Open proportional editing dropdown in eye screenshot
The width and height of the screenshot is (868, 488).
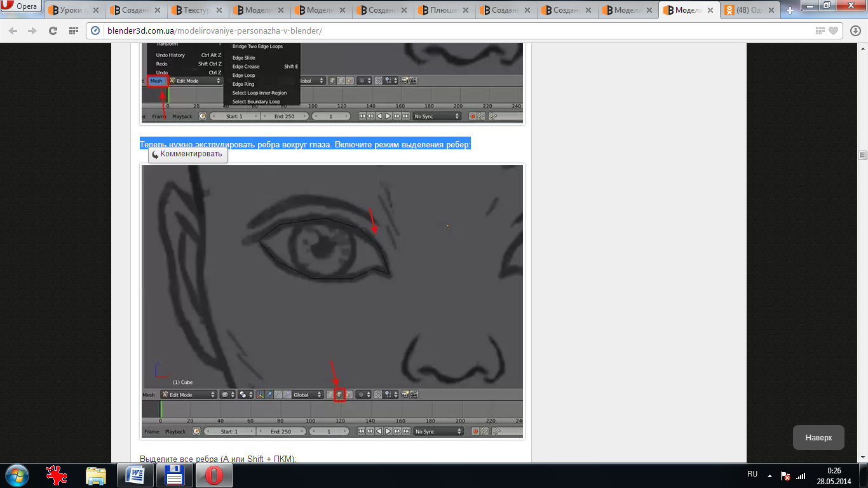click(364, 395)
